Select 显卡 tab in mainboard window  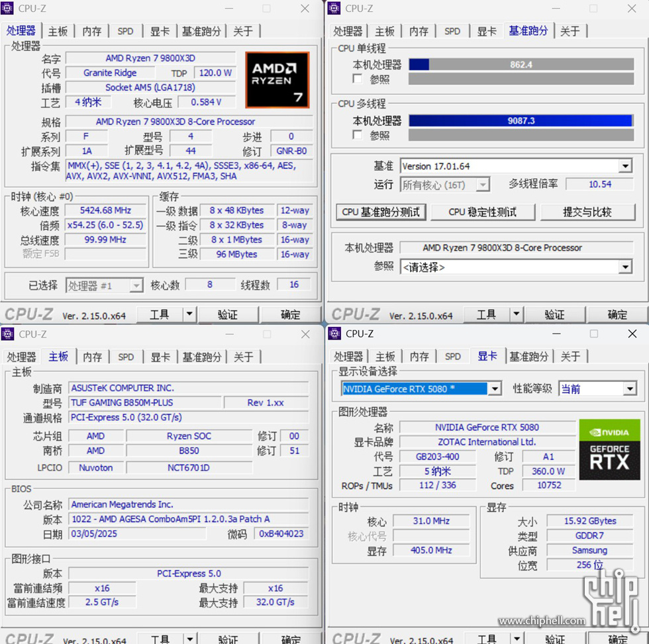coord(160,357)
